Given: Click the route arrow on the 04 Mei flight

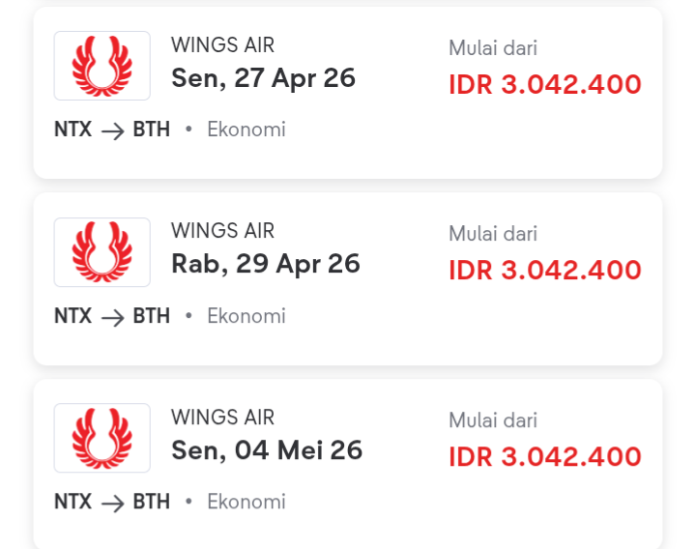Looking at the screenshot, I should pyautogui.click(x=112, y=503).
